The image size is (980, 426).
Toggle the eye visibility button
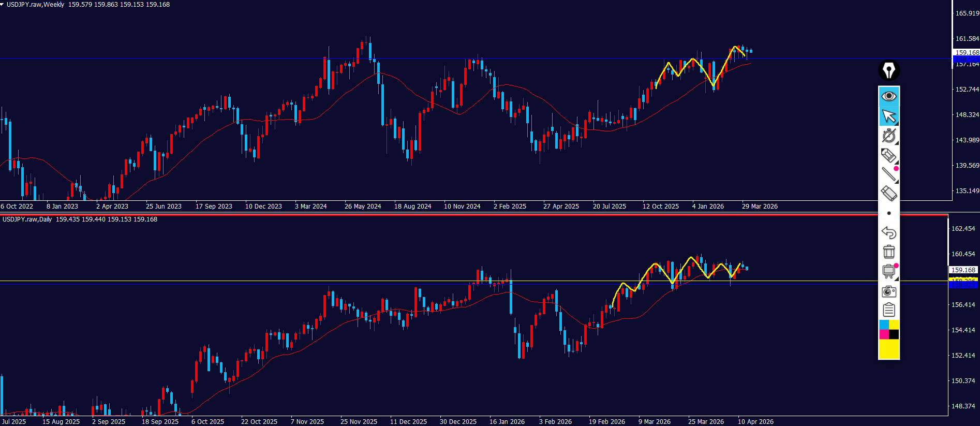pyautogui.click(x=889, y=96)
